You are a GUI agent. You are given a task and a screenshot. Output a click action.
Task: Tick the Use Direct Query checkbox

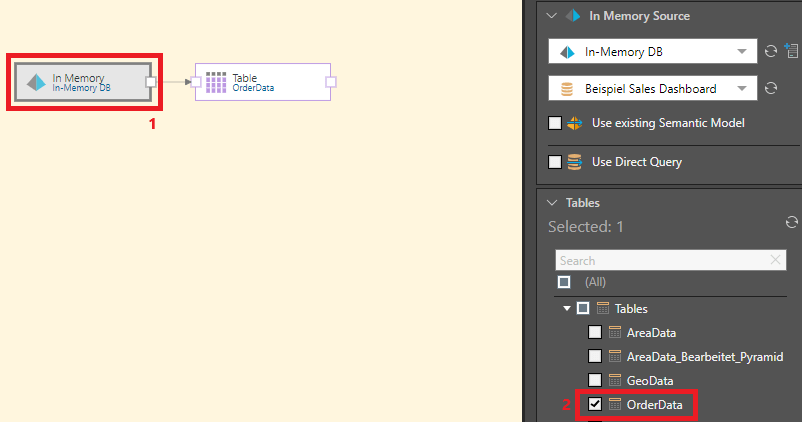coord(555,162)
